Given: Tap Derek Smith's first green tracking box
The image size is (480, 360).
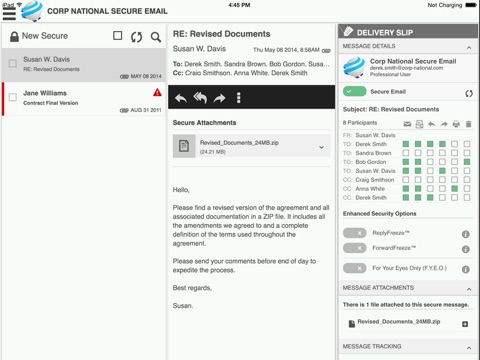Looking at the screenshot, I should [406, 144].
